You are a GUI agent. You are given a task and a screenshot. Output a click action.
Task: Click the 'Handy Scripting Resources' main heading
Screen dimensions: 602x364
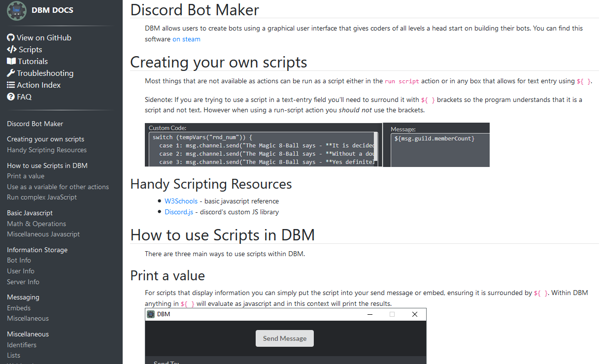(x=211, y=184)
